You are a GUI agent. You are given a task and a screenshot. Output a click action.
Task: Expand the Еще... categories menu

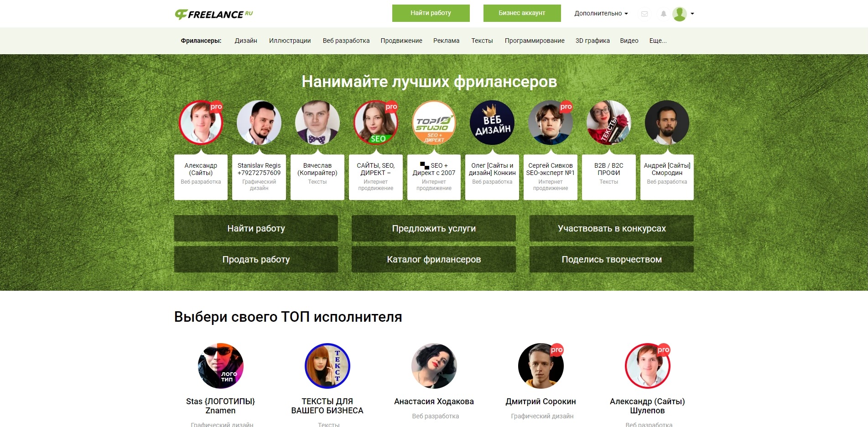coord(658,41)
